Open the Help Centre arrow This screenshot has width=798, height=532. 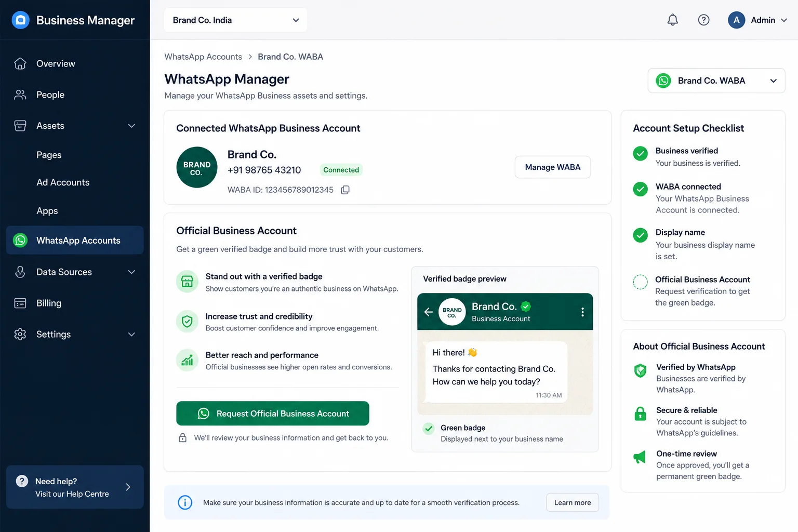128,487
